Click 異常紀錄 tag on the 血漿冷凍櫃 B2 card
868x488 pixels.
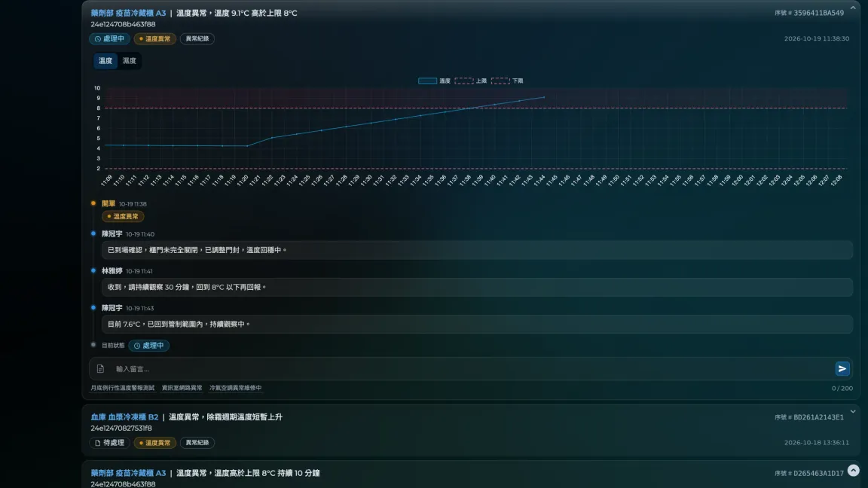tap(197, 443)
